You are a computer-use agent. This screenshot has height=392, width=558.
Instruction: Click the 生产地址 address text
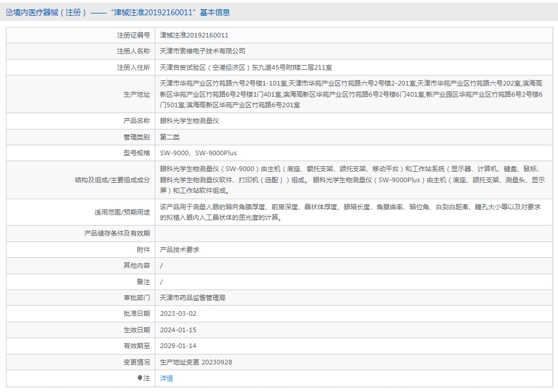click(351, 94)
